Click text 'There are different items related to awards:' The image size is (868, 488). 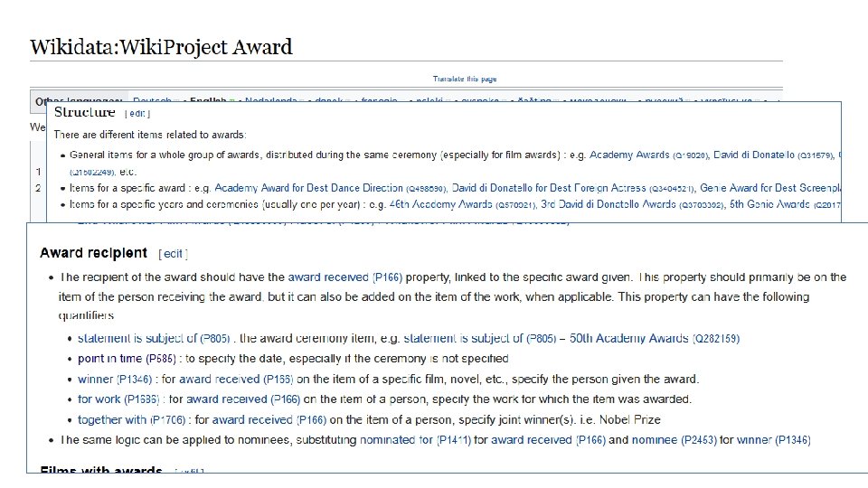click(x=150, y=135)
